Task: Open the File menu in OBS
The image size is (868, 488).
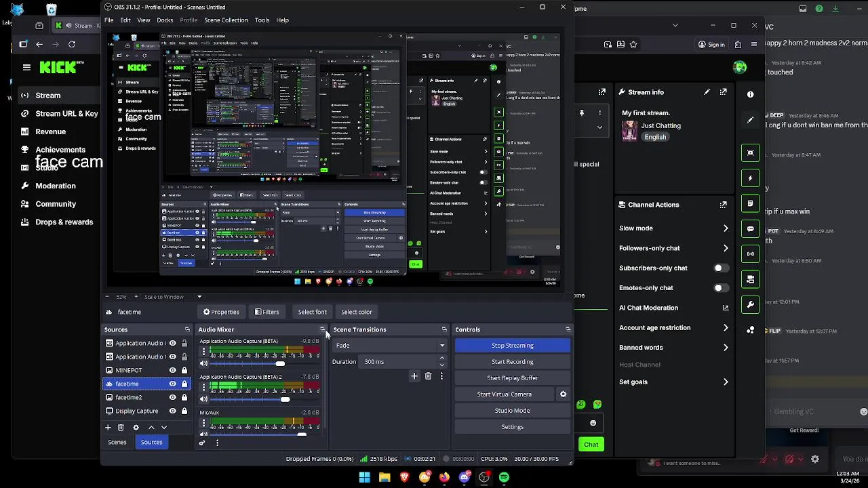Action: (x=108, y=20)
